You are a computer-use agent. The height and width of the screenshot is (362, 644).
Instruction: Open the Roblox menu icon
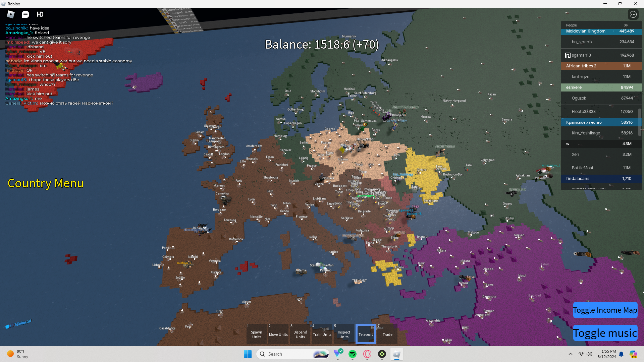pos(11,14)
